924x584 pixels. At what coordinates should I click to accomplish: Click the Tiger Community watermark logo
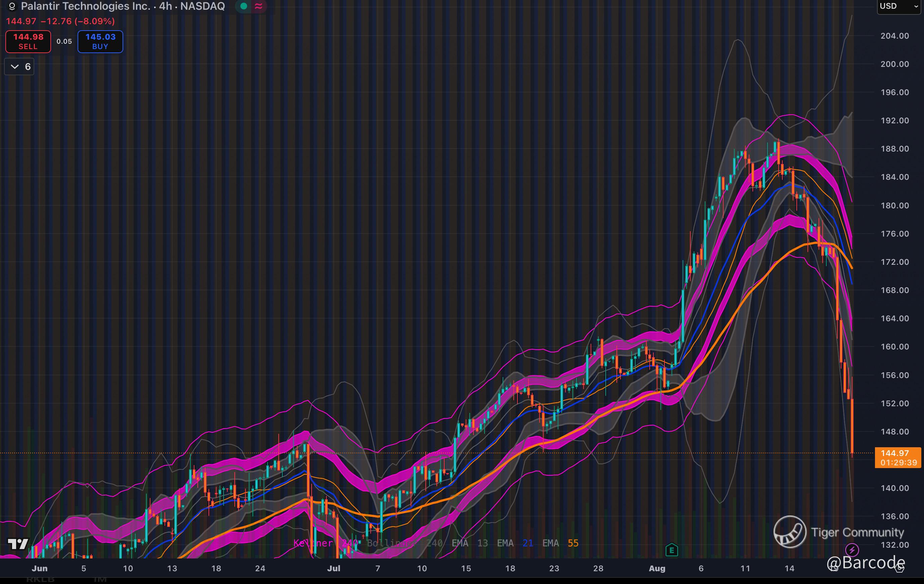click(790, 532)
